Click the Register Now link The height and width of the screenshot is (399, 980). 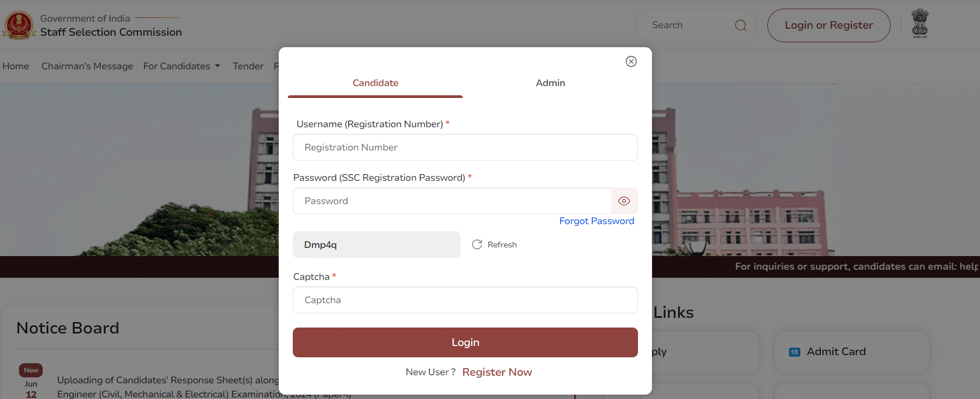point(497,372)
